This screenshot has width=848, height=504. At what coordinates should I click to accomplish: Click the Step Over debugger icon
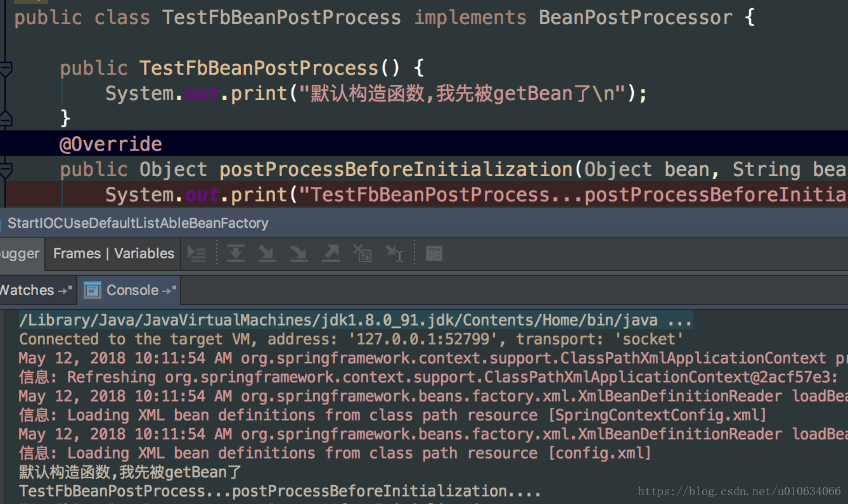(236, 254)
